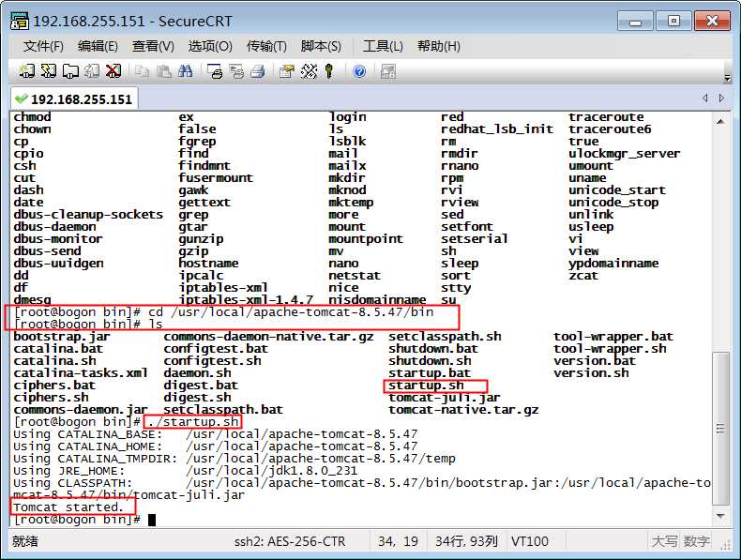Click '34行, 93列' in status bar
Viewport: 741px width, 560px height.
(466, 541)
